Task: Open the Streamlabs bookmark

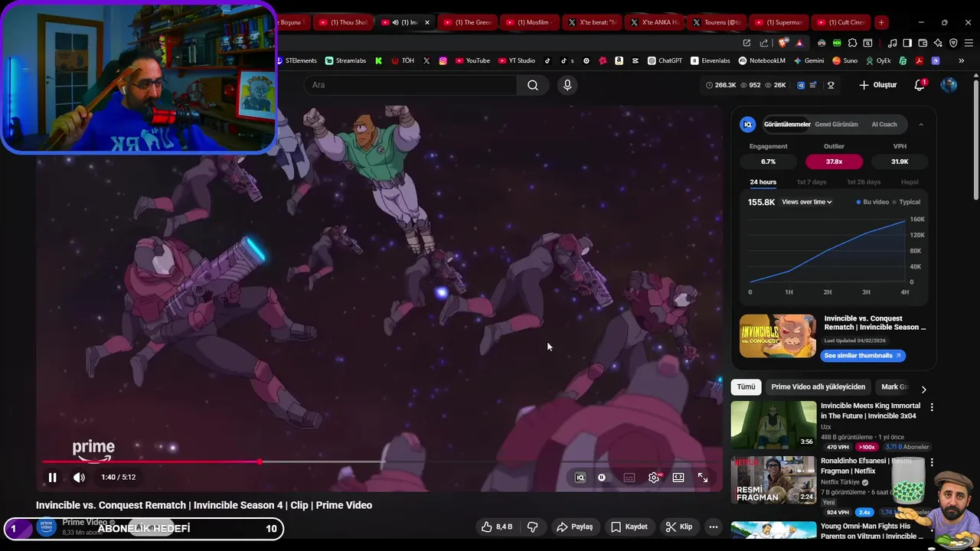Action: pyautogui.click(x=345, y=60)
